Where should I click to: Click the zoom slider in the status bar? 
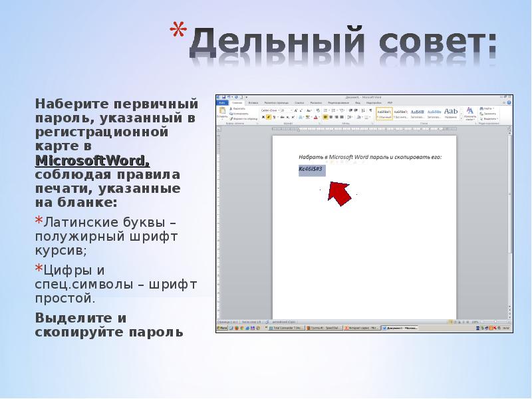click(494, 322)
